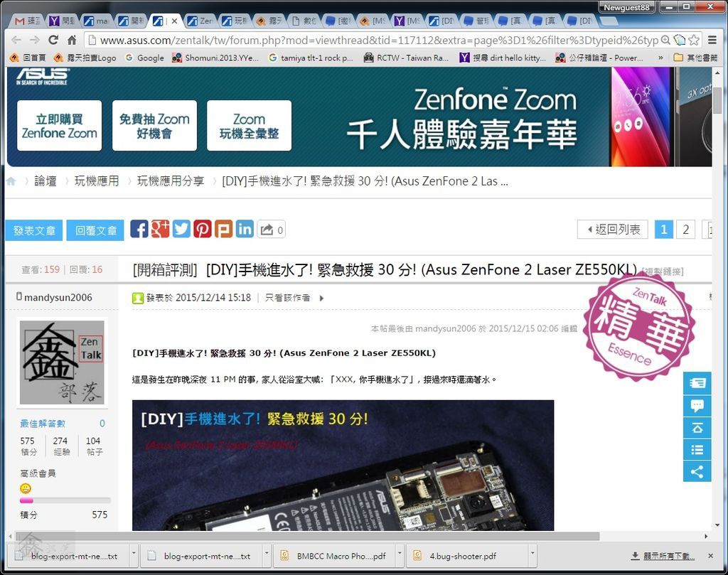This screenshot has width=728, height=575.
Task: Open the Chrome hamburger menu
Action: click(712, 41)
